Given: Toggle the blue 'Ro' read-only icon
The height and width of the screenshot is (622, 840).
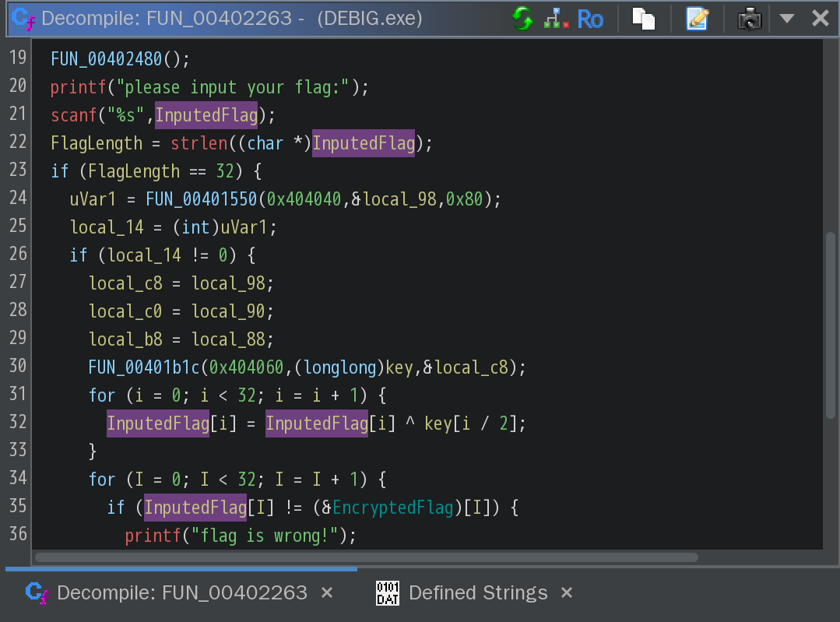Looking at the screenshot, I should [x=590, y=19].
